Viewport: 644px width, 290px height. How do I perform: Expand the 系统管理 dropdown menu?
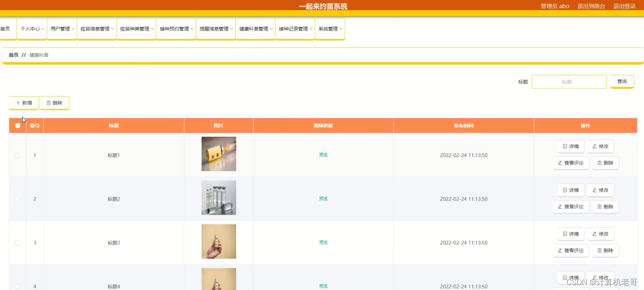coord(330,29)
